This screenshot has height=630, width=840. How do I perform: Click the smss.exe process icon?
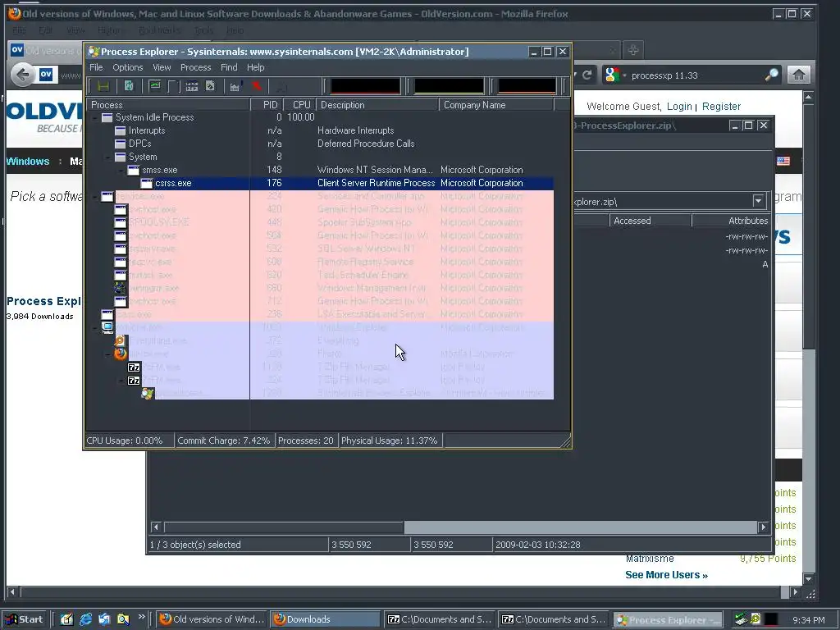pyautogui.click(x=134, y=170)
